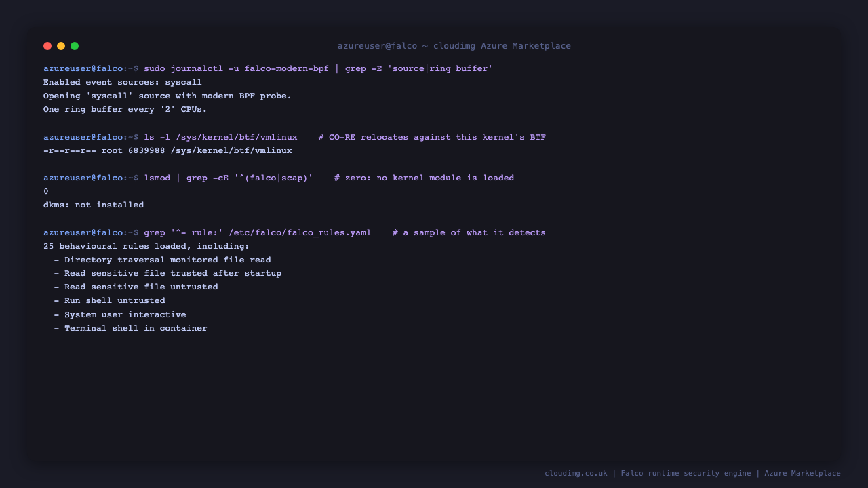Click the green maximize window dot
The height and width of the screenshot is (488, 868).
pyautogui.click(x=75, y=46)
